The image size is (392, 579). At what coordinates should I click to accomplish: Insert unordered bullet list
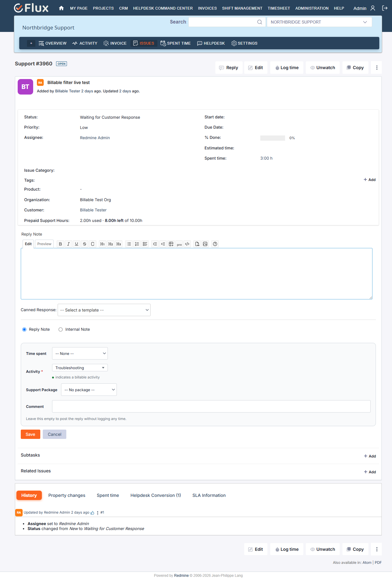pos(129,244)
